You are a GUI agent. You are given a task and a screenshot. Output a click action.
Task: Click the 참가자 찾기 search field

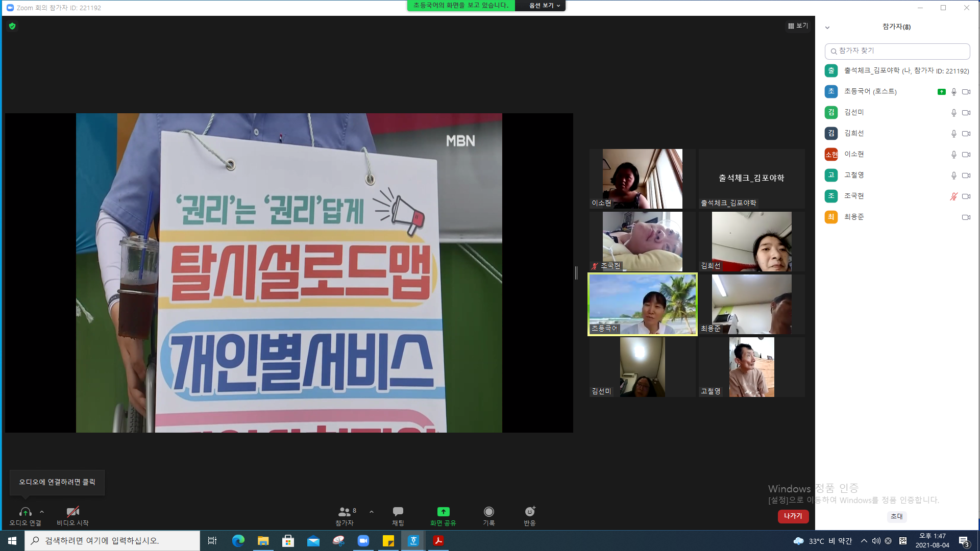pos(897,51)
